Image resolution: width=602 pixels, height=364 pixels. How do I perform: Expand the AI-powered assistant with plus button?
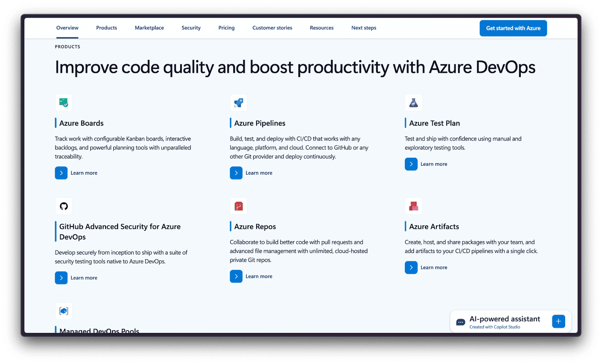[x=558, y=321]
